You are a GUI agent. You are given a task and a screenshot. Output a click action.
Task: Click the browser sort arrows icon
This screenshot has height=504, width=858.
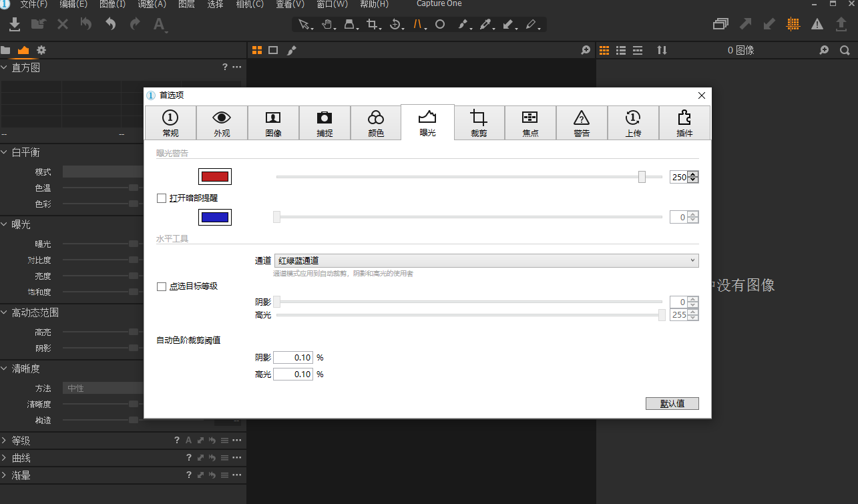(662, 50)
